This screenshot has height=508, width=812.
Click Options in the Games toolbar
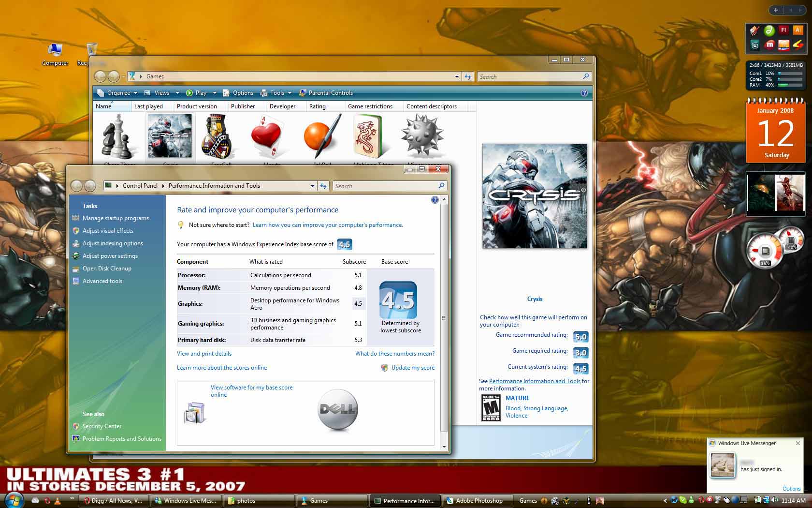click(238, 93)
